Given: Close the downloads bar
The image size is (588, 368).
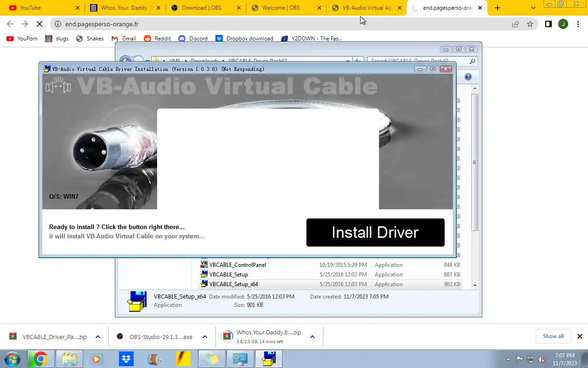Looking at the screenshot, I should point(580,336).
